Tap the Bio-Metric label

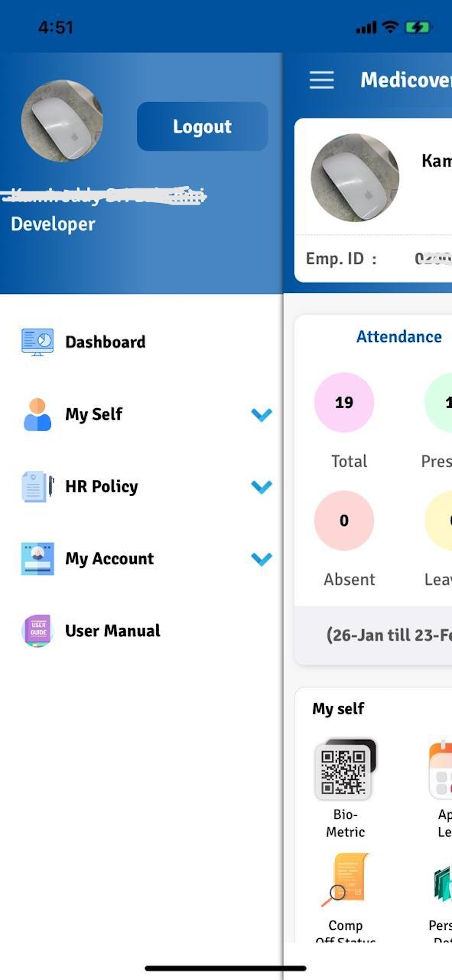345,823
